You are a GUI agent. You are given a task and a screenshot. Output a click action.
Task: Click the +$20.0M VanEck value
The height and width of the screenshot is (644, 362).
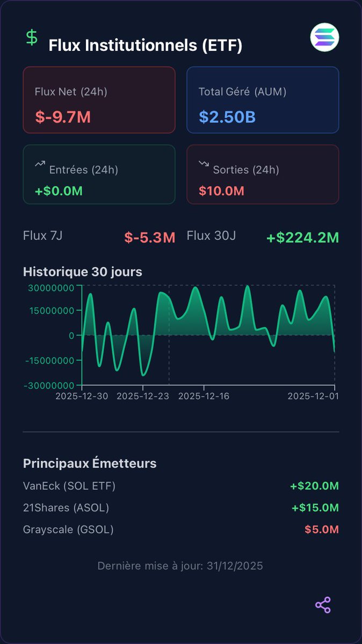(x=315, y=486)
